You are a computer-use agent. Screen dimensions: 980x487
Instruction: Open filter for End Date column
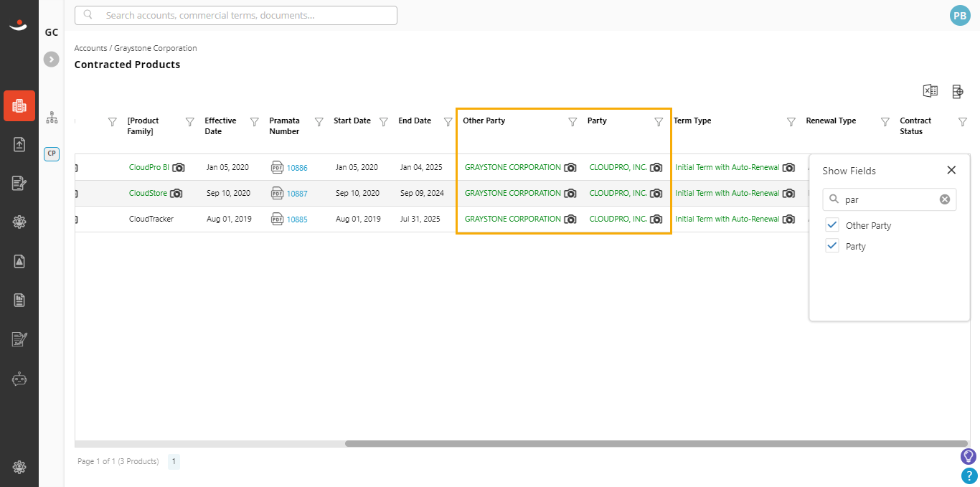point(448,122)
